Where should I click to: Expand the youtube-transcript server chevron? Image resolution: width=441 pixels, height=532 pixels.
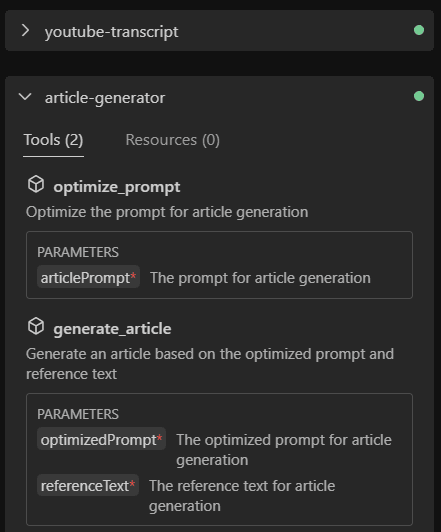[25, 31]
